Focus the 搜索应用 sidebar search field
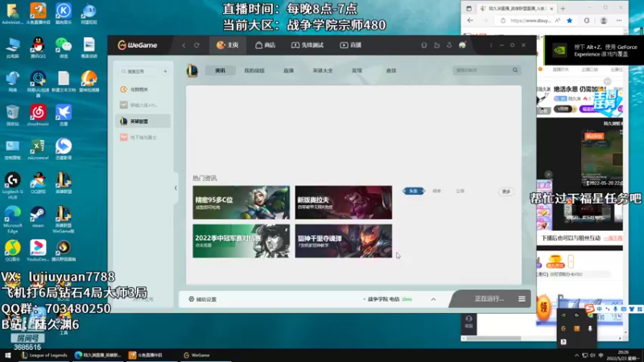The width and height of the screenshot is (644, 362). (x=139, y=72)
